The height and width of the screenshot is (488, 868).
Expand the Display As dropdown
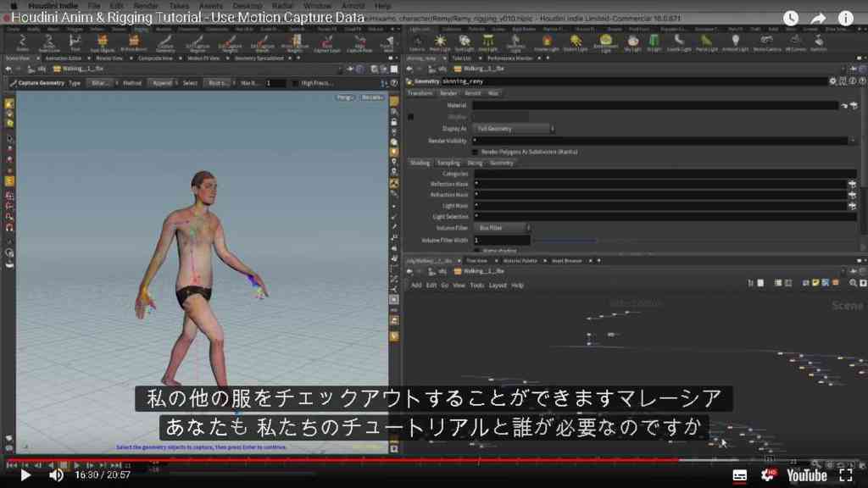pyautogui.click(x=515, y=129)
